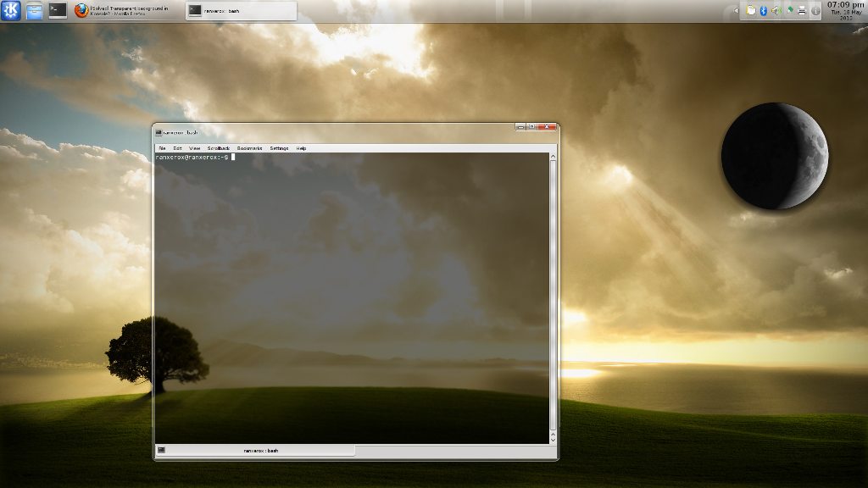
Task: Open the Edit menu in Konsole
Action: (177, 148)
